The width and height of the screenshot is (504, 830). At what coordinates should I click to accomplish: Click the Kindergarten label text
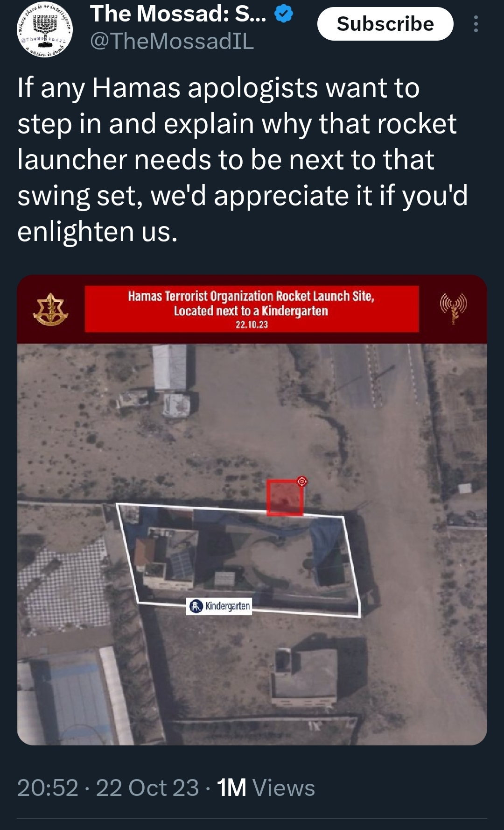point(228,606)
